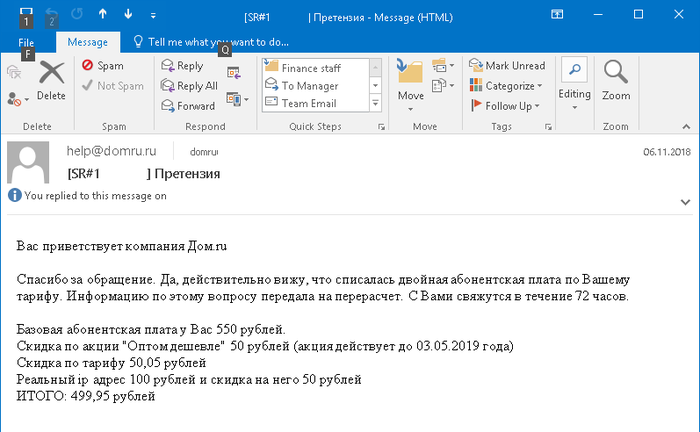Mark the message as Unread
700x432 pixels.
point(507,66)
